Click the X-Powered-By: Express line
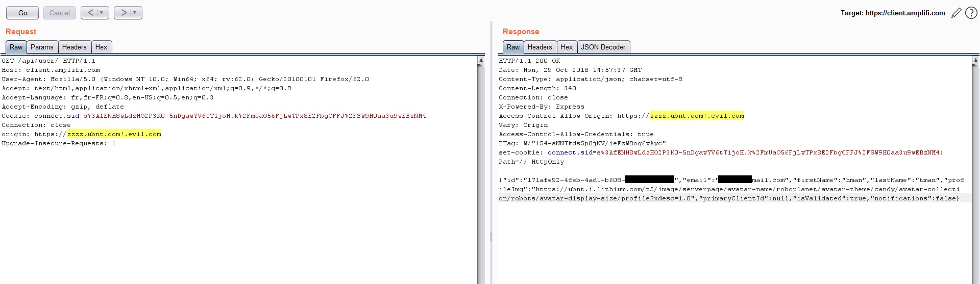980x284 pixels. [542, 107]
